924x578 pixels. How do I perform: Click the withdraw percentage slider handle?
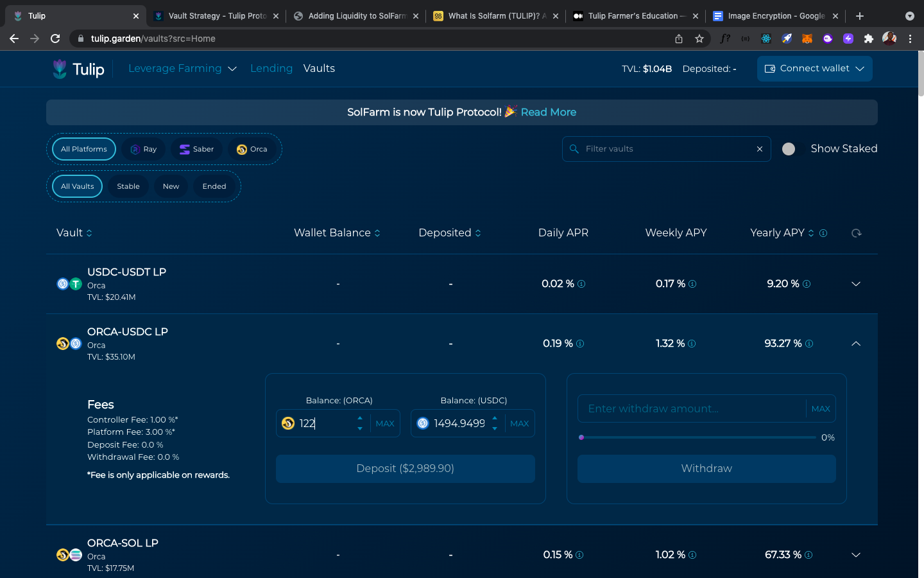pyautogui.click(x=581, y=437)
